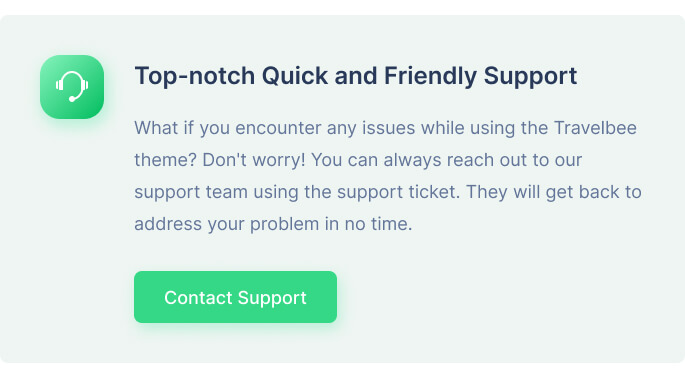685x378 pixels.
Task: Click the white headset support icon
Action: click(72, 87)
